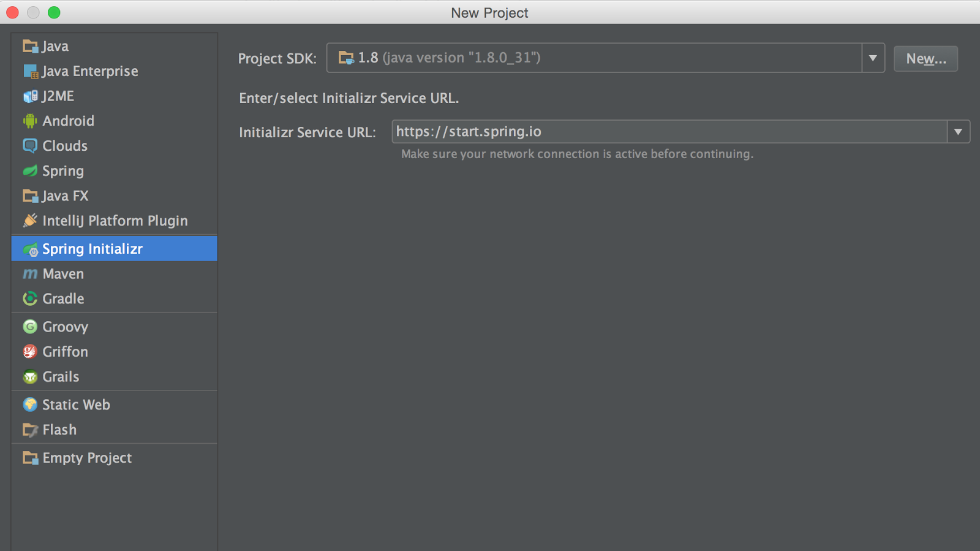Click the Static Web globe icon
The height and width of the screenshot is (551, 980).
29,405
